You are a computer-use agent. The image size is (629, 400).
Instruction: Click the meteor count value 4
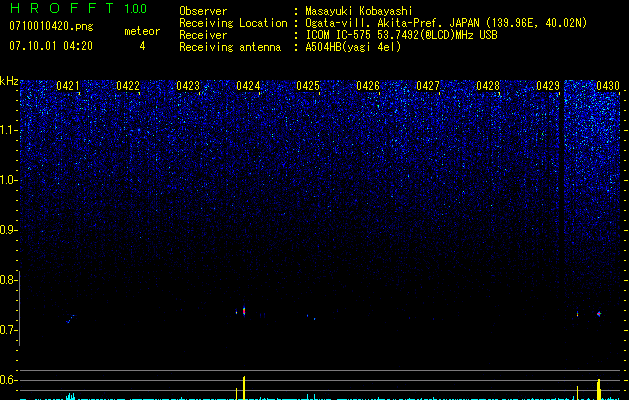[142, 46]
